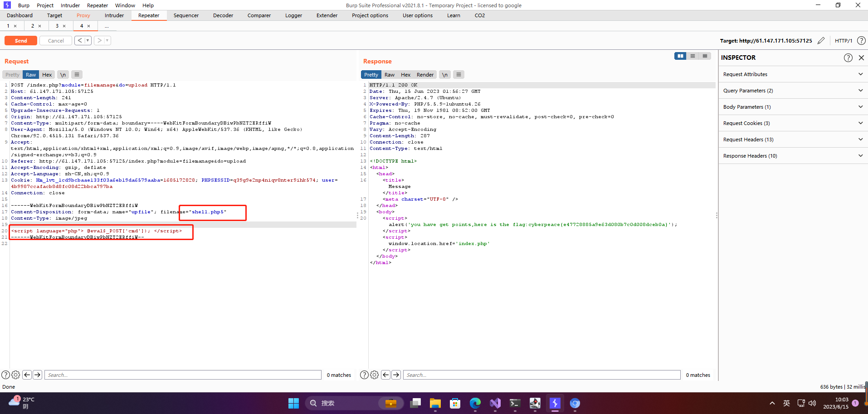This screenshot has height=414, width=868.
Task: Switch response view to Raw
Action: tap(390, 75)
